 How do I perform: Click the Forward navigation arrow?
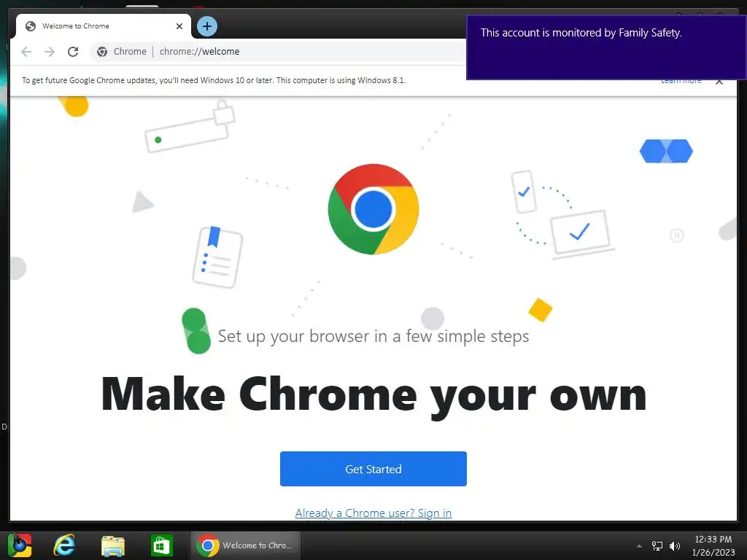(50, 52)
